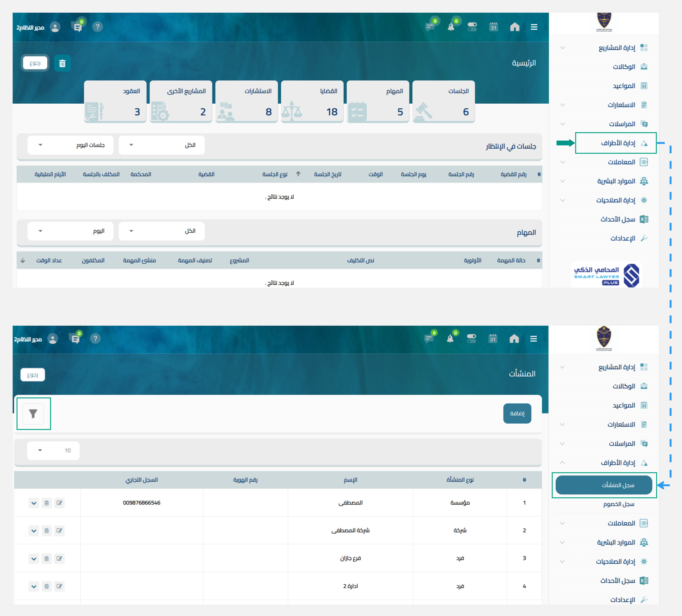Open the page size 10 dropdown
The width and height of the screenshot is (682, 616).
[x=53, y=450]
